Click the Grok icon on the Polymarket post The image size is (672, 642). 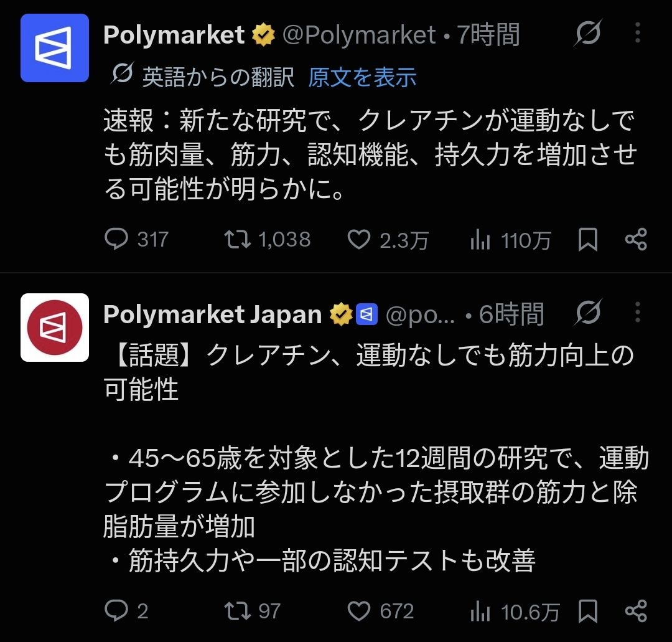pos(588,32)
